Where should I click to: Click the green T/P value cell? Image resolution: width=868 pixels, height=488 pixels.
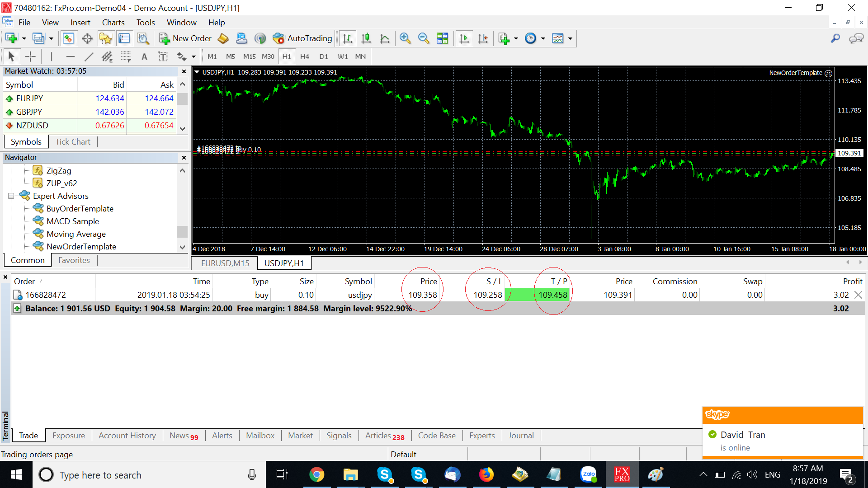click(552, 295)
